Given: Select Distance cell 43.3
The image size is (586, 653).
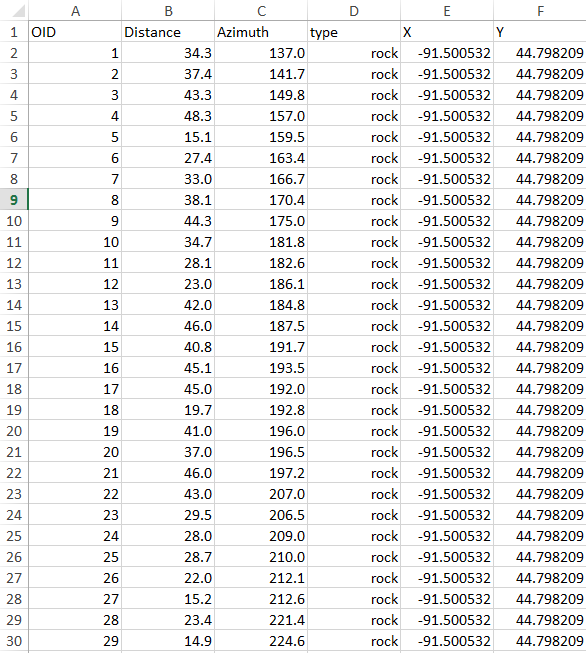Looking at the screenshot, I should click(x=168, y=95).
